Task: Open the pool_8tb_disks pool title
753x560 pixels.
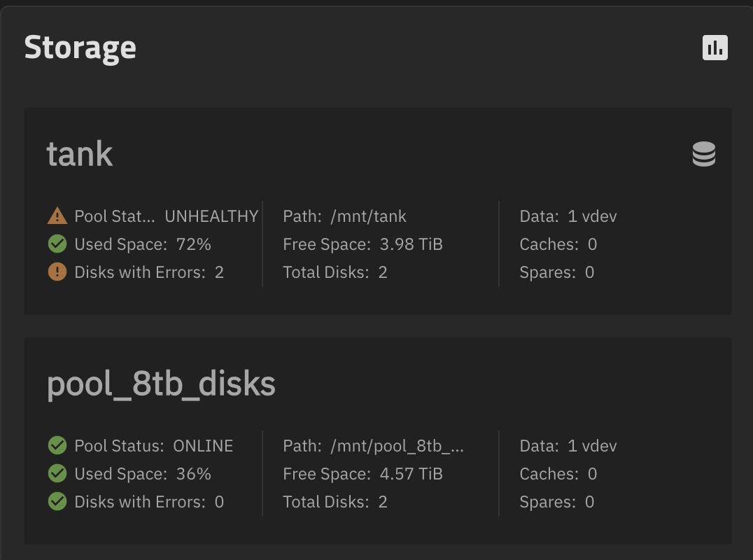Action: tap(161, 384)
